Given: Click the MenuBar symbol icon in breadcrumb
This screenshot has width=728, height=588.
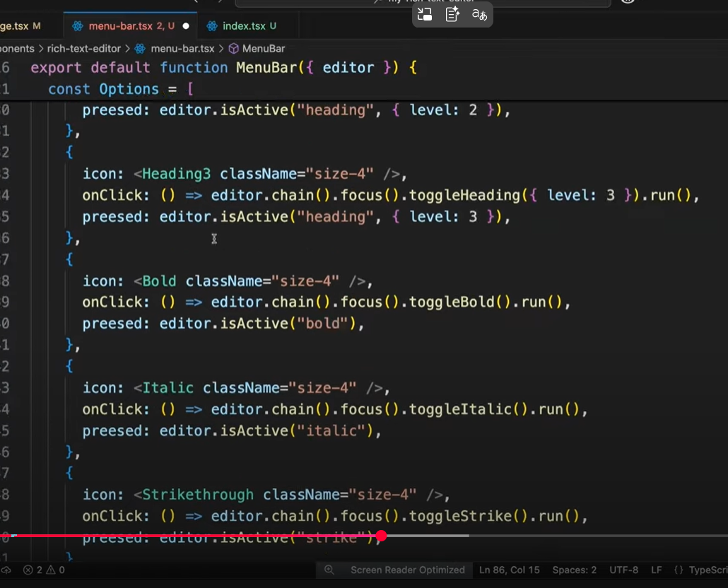Looking at the screenshot, I should point(233,49).
